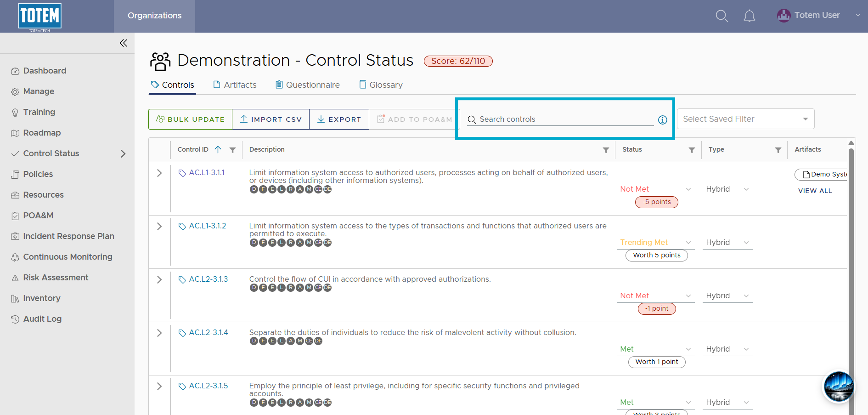Viewport: 868px width, 415px height.
Task: Click the Roadmap map icon in the sidebar
Action: tap(15, 133)
